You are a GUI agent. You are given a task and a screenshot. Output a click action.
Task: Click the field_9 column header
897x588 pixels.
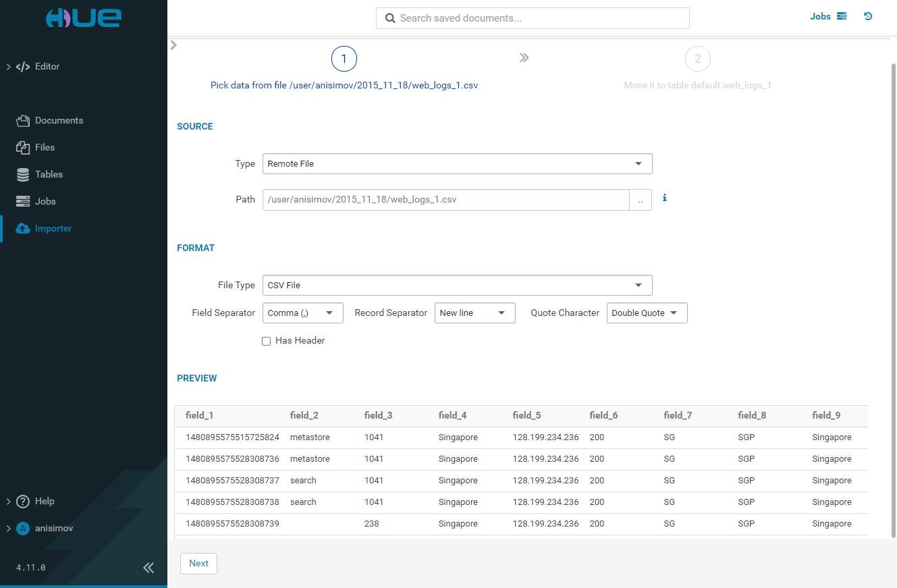tap(827, 416)
